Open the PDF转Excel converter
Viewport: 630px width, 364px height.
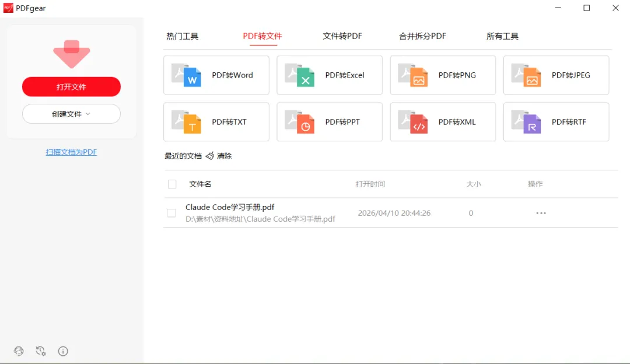coord(330,75)
